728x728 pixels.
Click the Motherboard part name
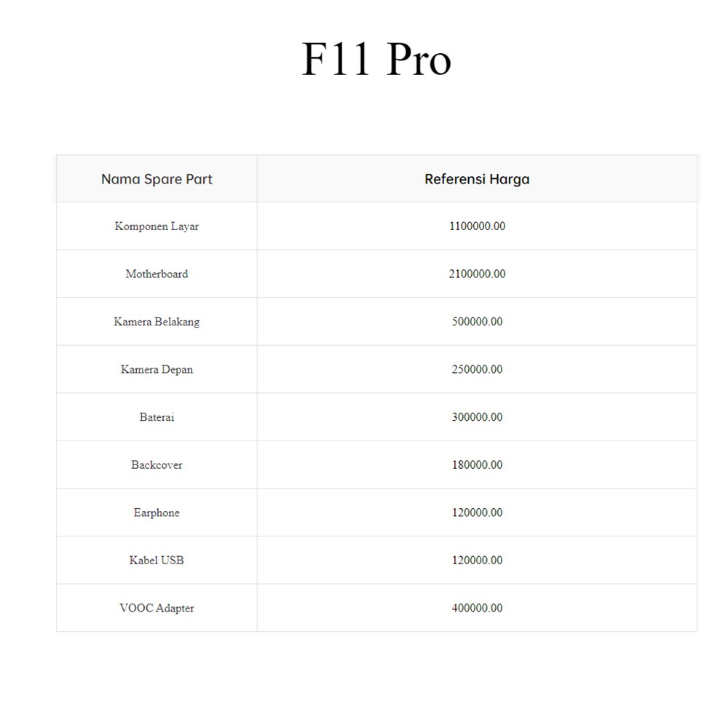click(x=157, y=274)
